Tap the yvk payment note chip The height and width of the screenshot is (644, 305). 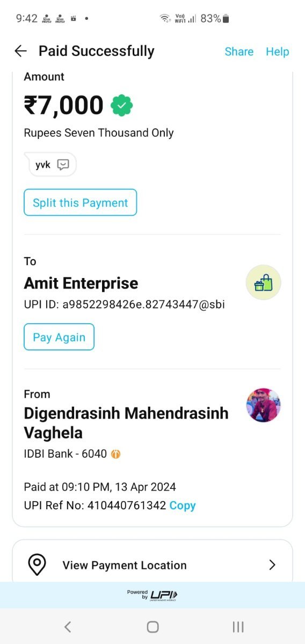click(53, 165)
